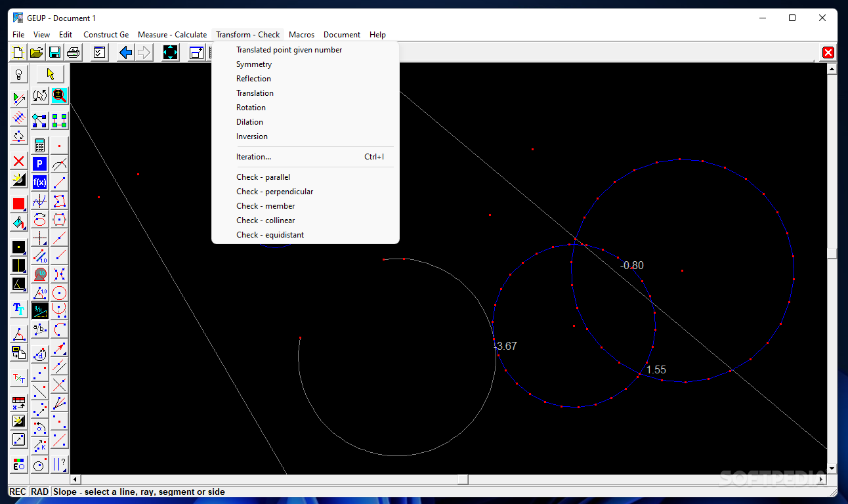Create a new document with the blank page icon
Viewport: 848px width, 504px height.
18,53
